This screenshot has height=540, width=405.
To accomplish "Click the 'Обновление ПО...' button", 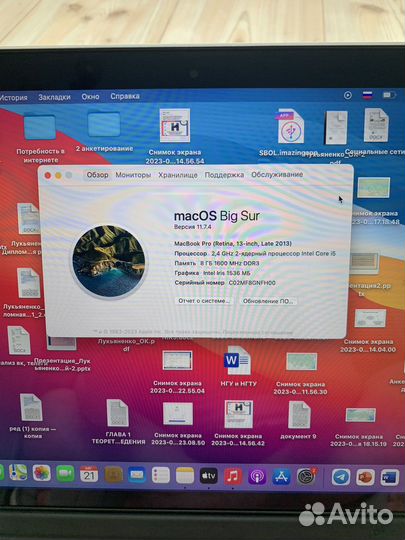I will (268, 301).
